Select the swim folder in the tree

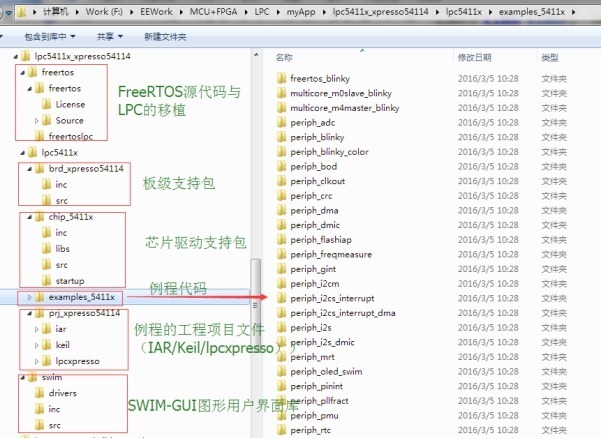tap(52, 377)
